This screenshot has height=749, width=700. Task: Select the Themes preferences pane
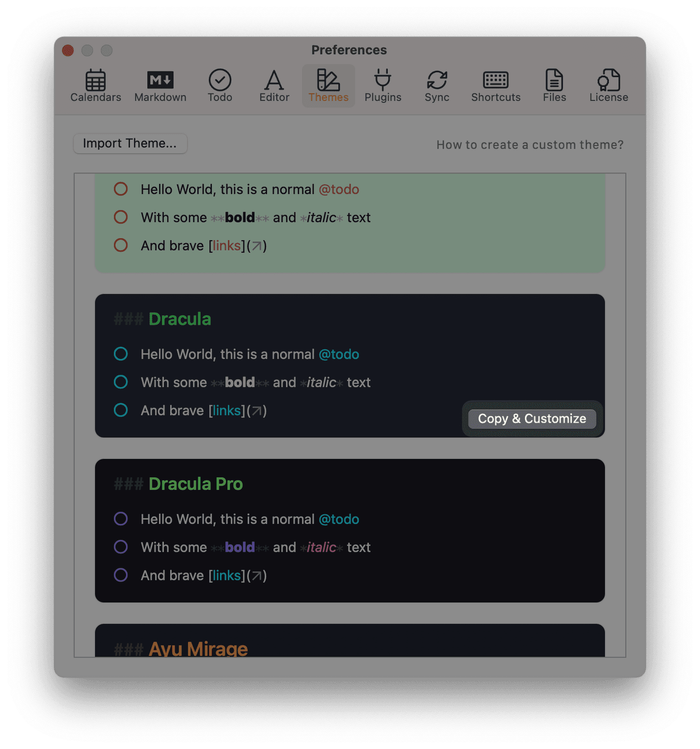tap(328, 86)
